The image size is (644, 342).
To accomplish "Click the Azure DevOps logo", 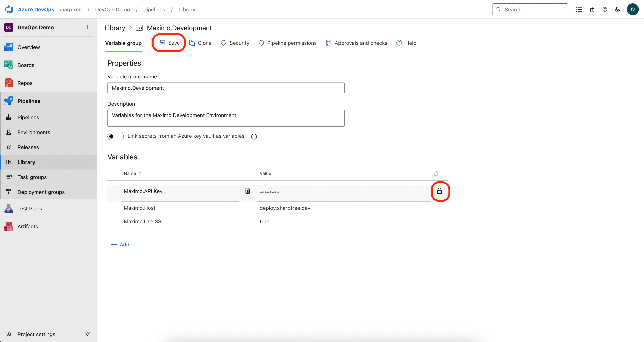I will [x=9, y=10].
